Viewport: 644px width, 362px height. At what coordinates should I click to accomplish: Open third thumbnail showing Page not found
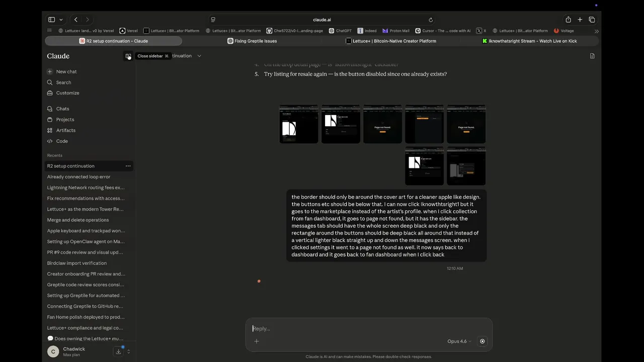click(x=382, y=124)
